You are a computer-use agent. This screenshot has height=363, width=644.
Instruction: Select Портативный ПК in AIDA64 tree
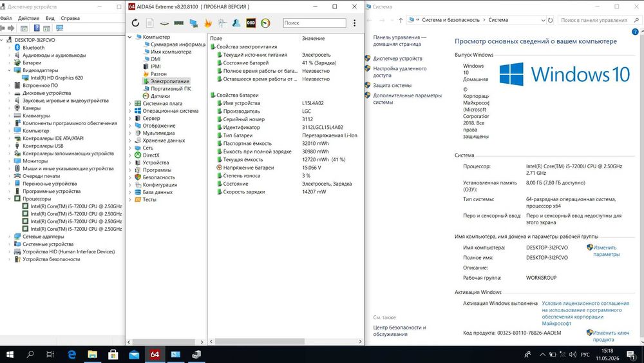(171, 88)
